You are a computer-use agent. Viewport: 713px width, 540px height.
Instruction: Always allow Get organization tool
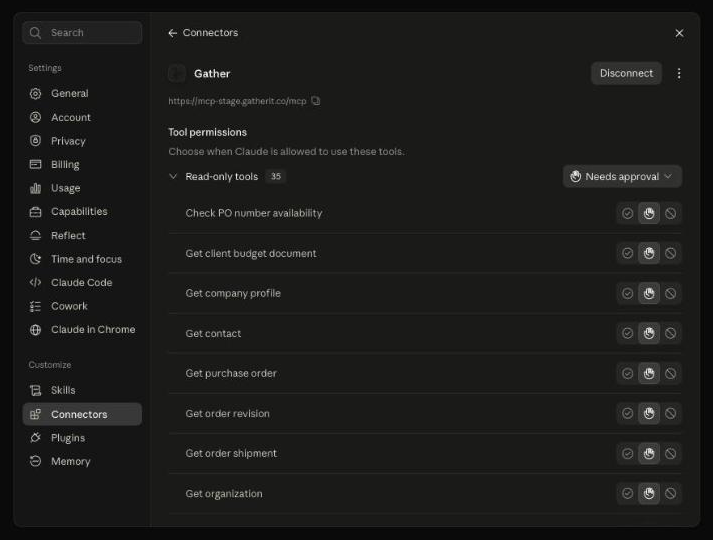pos(628,493)
